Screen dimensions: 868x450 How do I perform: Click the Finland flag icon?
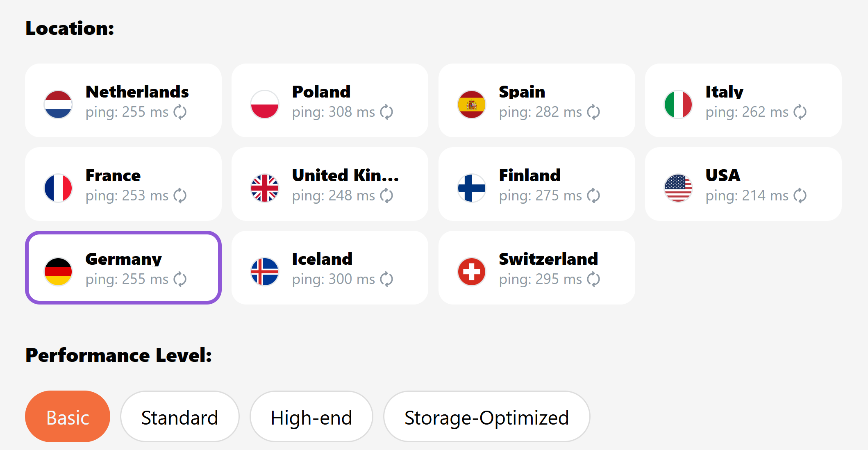point(472,188)
